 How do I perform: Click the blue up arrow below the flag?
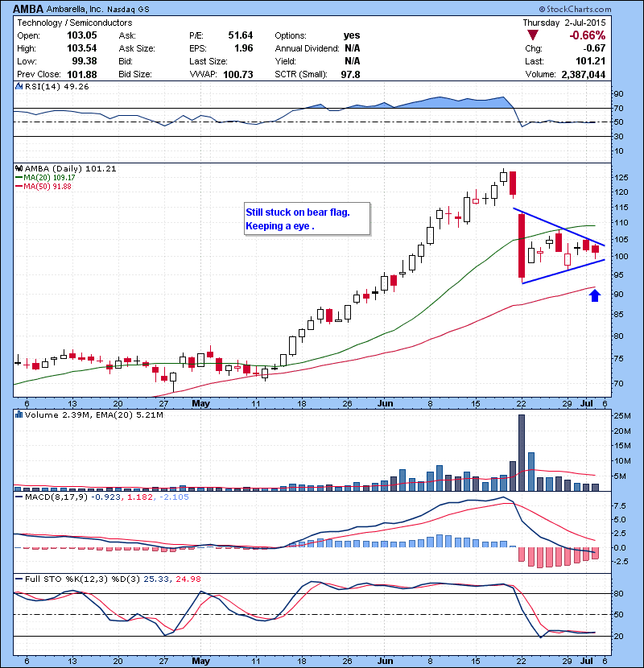(595, 295)
